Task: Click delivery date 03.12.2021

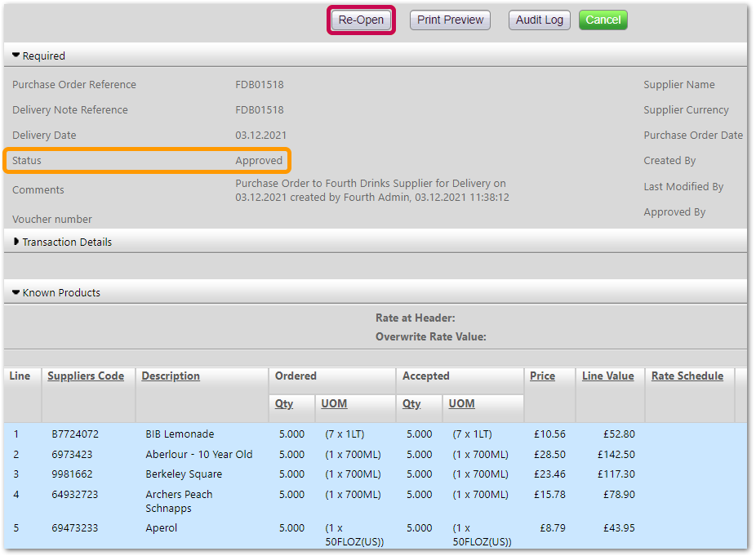Action: [x=260, y=135]
